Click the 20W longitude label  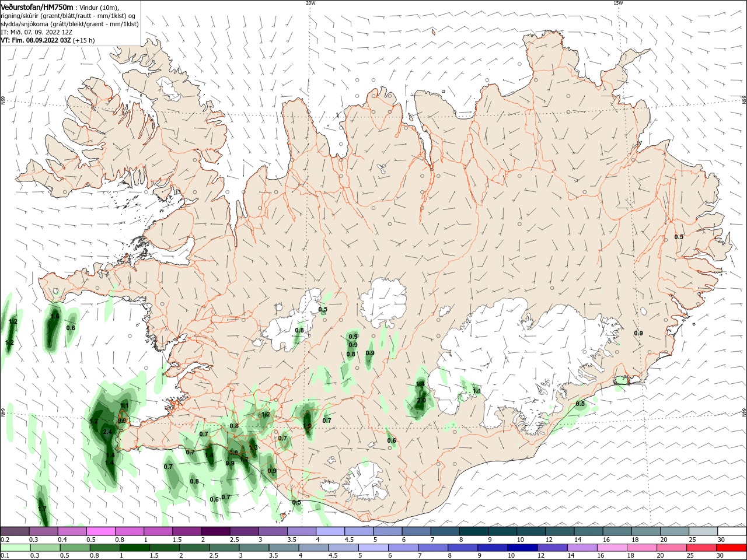coord(310,3)
